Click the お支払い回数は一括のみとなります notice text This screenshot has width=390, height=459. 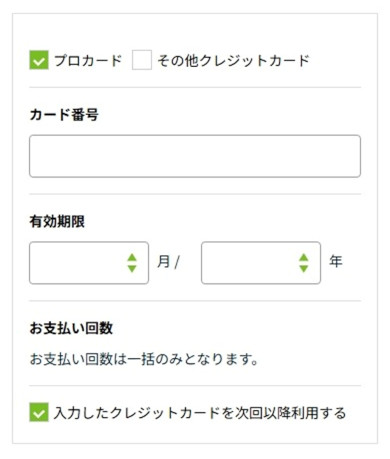click(x=144, y=359)
